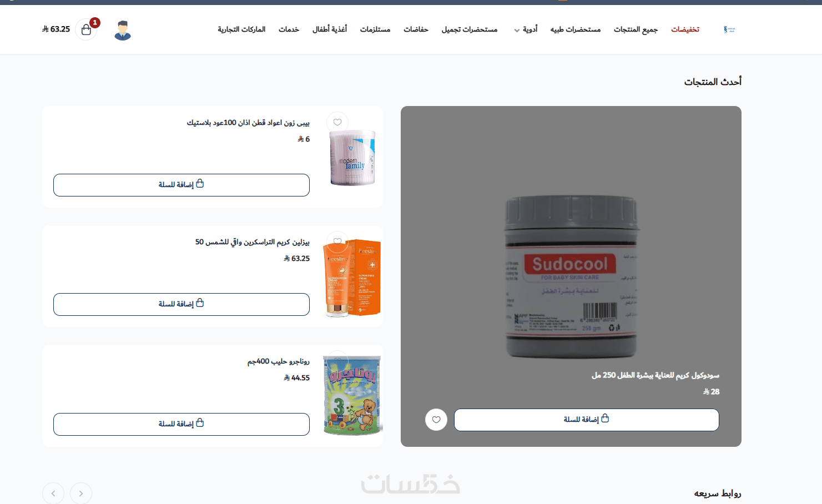Open جميع المنتجات menu item
Viewport: 822px width, 504px height.
[636, 29]
